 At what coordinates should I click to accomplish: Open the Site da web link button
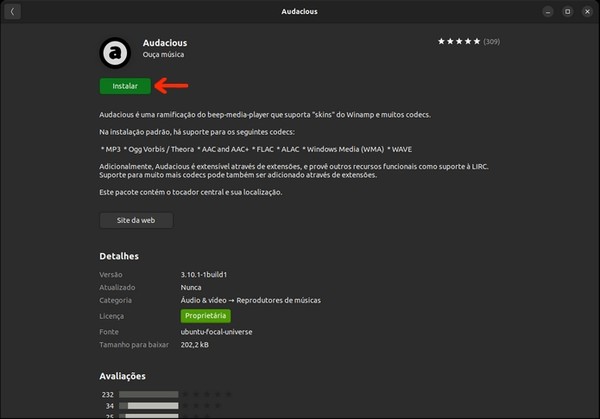click(x=136, y=220)
